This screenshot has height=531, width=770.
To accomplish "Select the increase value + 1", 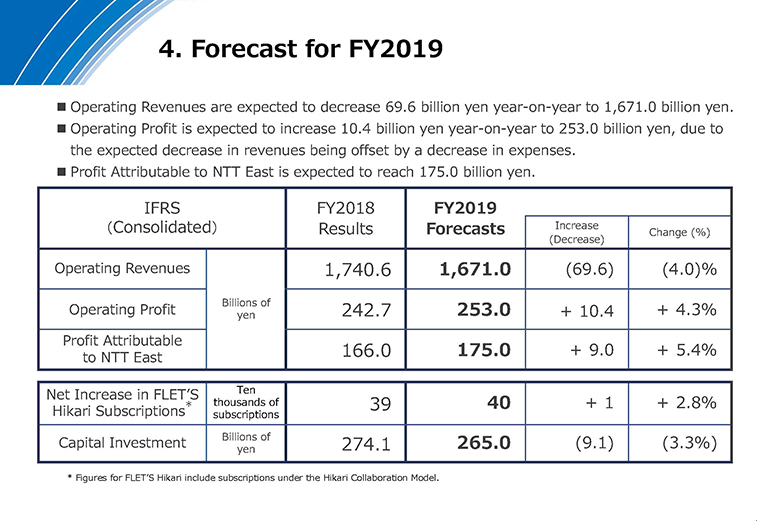I will click(600, 403).
